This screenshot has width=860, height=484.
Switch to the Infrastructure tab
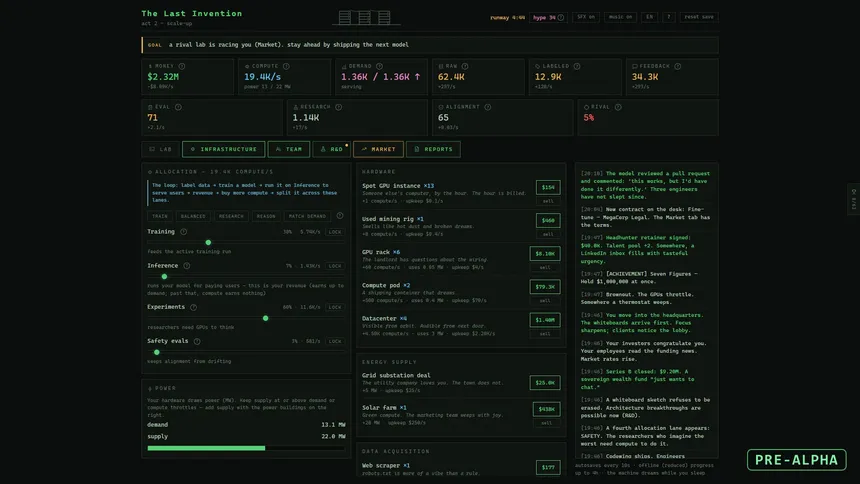click(x=223, y=149)
